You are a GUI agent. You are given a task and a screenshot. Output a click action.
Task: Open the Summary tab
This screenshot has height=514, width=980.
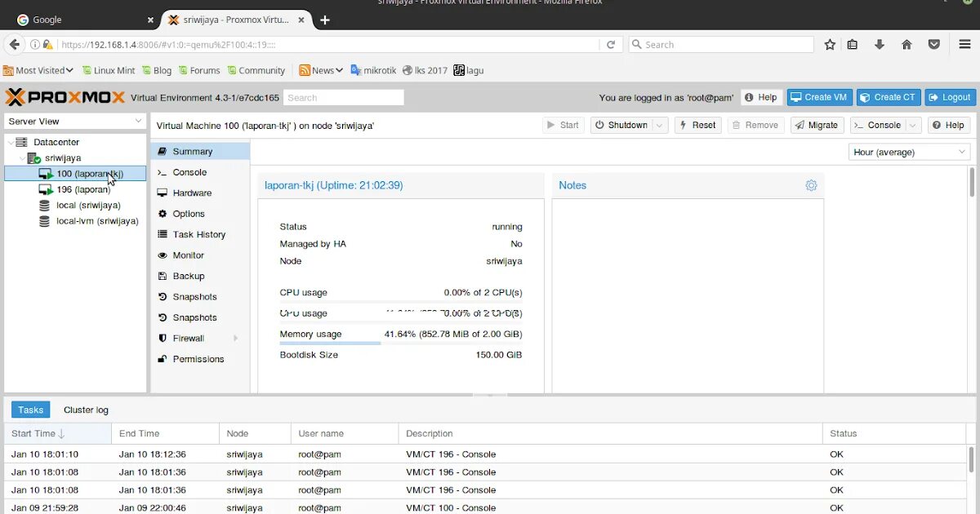(200, 151)
